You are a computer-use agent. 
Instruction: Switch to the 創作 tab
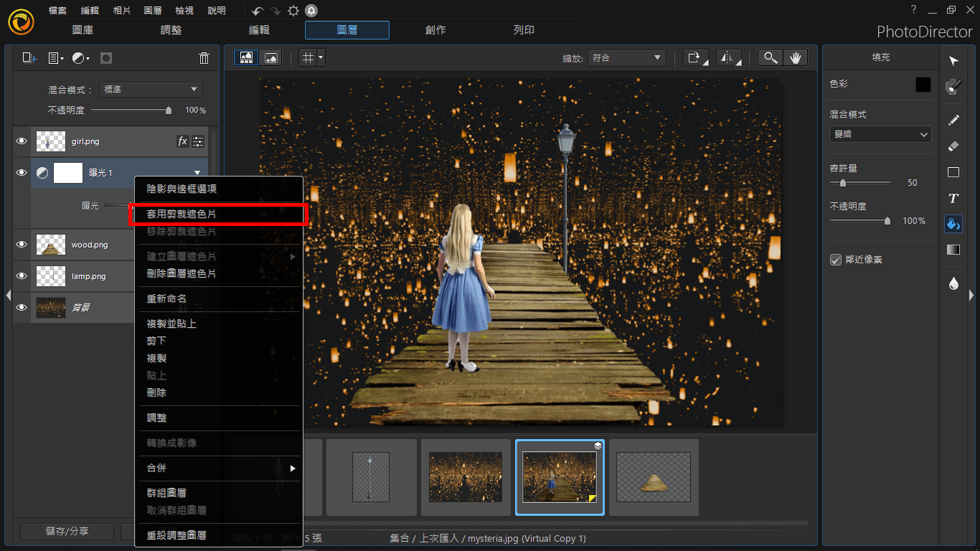[435, 30]
